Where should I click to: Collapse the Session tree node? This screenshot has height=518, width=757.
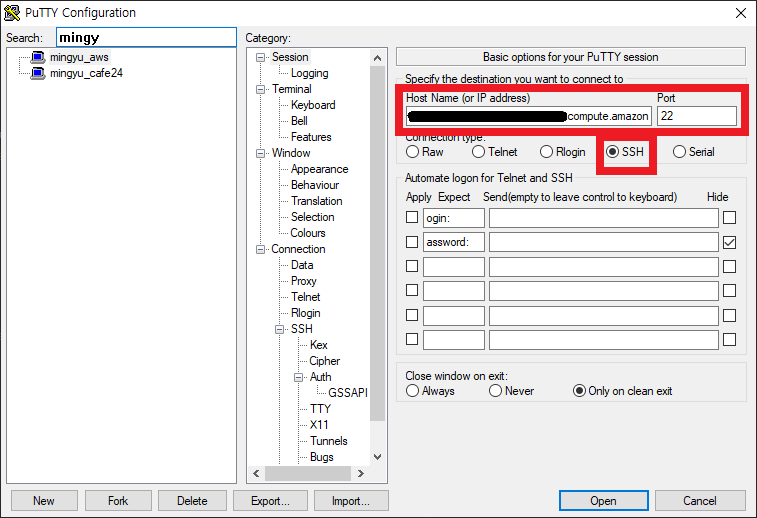tap(260, 57)
